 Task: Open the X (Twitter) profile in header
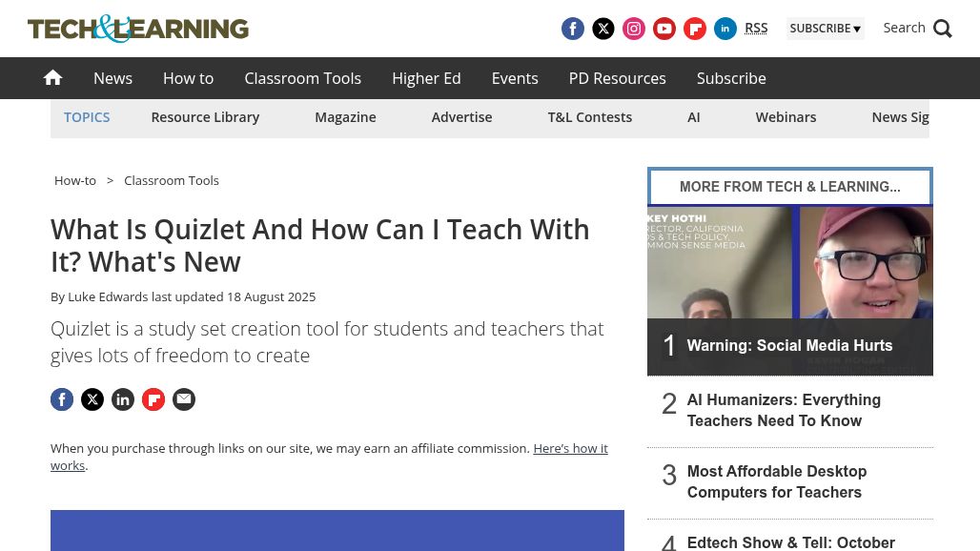click(603, 29)
